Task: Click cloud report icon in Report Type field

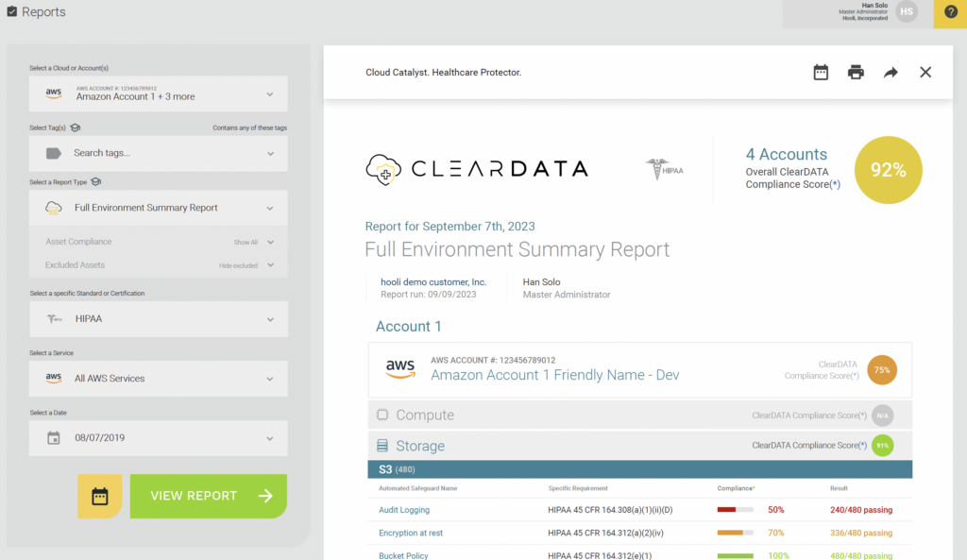Action: pyautogui.click(x=54, y=208)
